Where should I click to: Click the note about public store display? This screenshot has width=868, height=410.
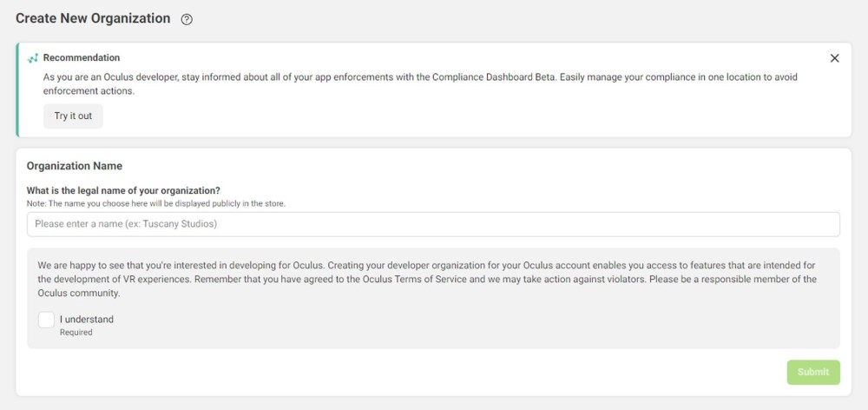click(x=156, y=203)
